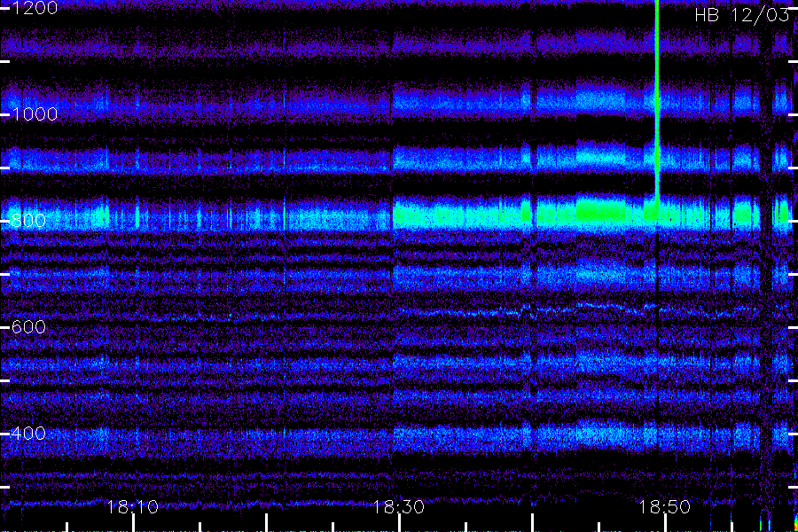Click the 800 frequency axis label
This screenshot has width=798, height=532.
click(28, 221)
